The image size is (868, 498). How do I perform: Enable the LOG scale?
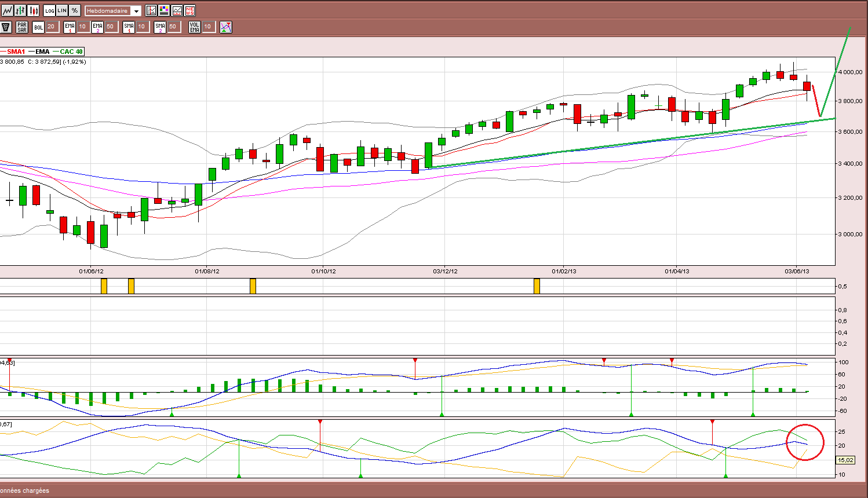(x=50, y=10)
